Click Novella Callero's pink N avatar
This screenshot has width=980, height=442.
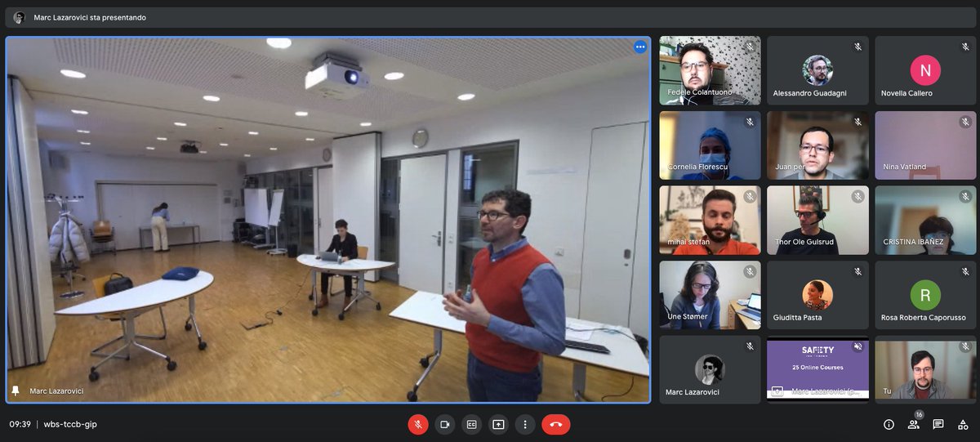click(925, 70)
